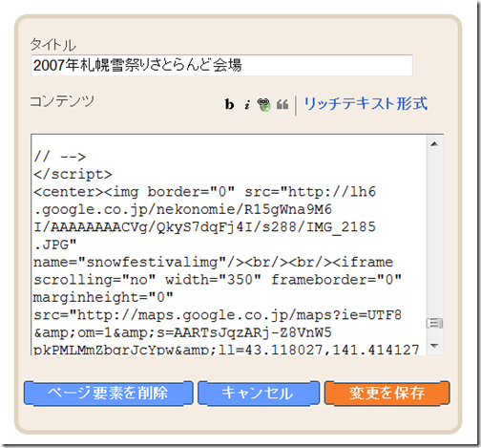481x448 pixels.
Task: Click the marginheight="0" line in the content
Action: [103, 297]
